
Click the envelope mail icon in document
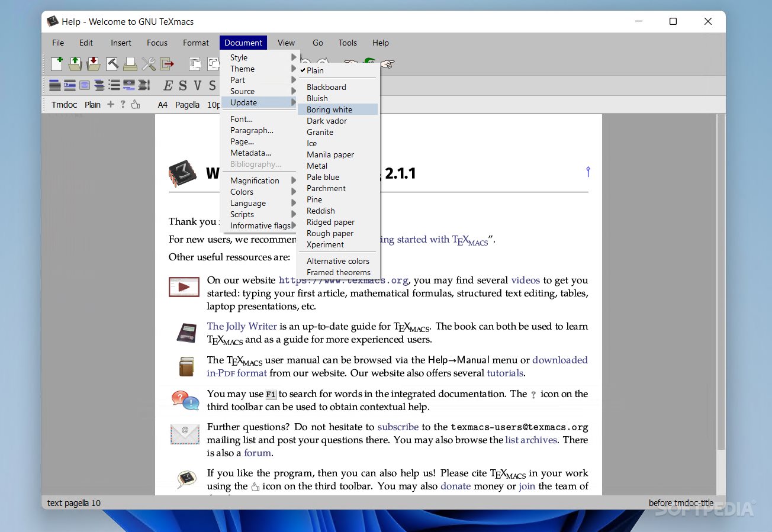click(x=185, y=434)
